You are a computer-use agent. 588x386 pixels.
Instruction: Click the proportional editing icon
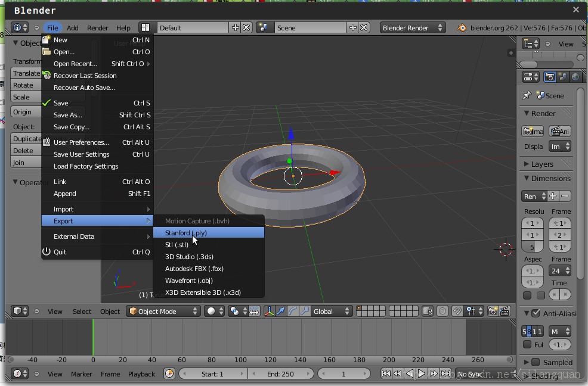pyautogui.click(x=442, y=311)
